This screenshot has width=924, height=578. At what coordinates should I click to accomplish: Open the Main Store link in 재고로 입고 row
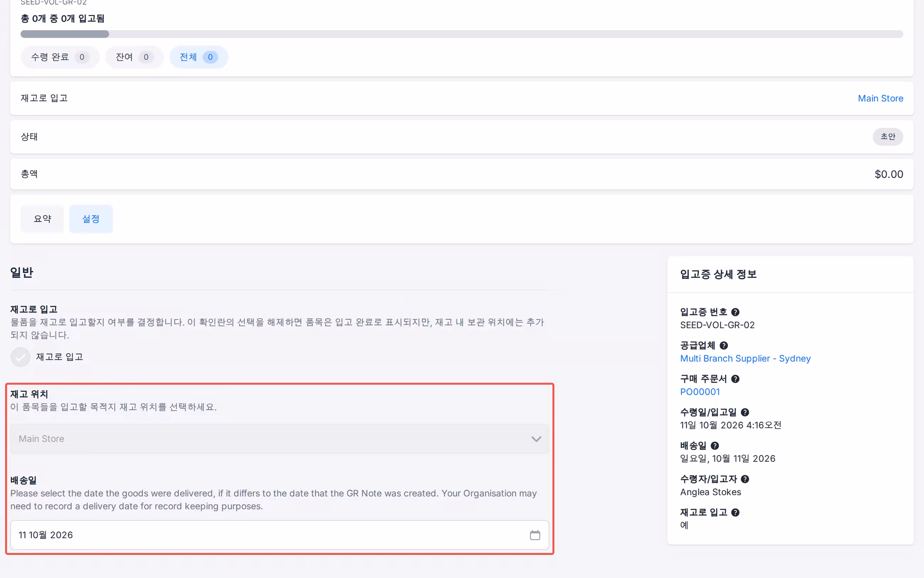pos(880,98)
